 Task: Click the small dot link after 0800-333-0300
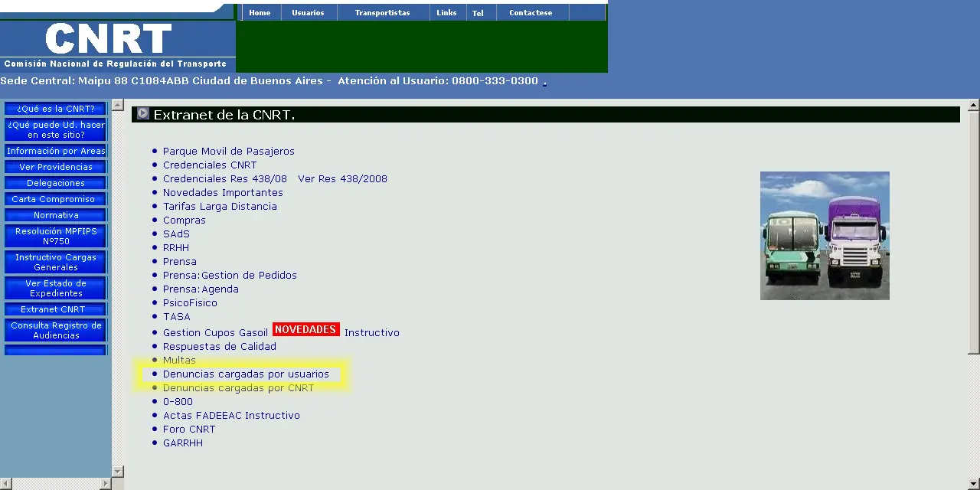click(544, 82)
